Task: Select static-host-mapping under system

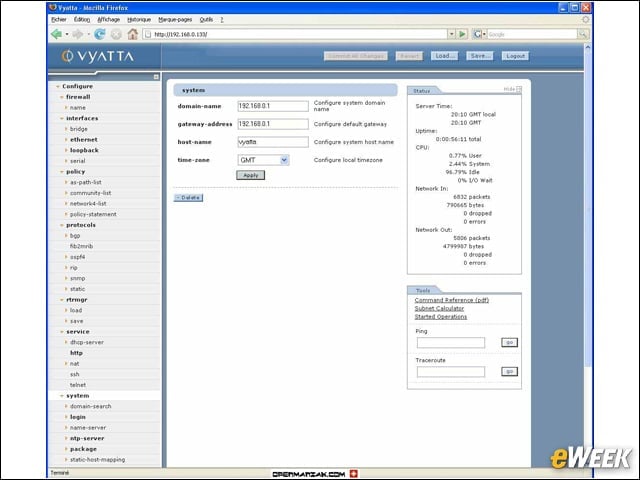Action: (x=98, y=460)
